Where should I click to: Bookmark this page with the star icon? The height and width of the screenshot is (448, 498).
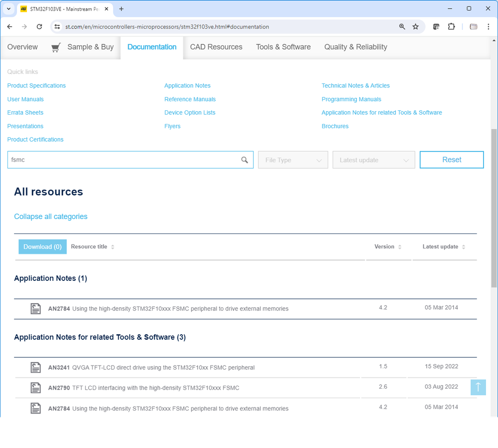coord(415,27)
